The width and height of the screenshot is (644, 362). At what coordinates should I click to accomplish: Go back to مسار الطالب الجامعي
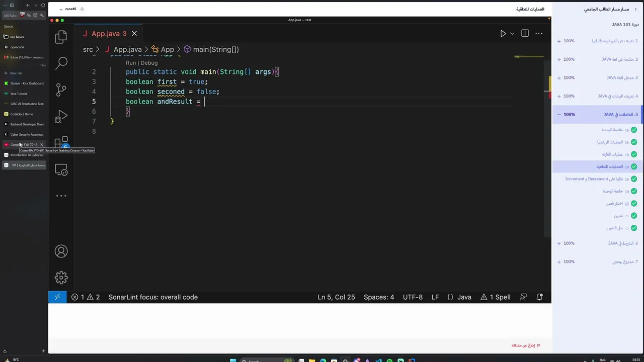click(x=611, y=9)
